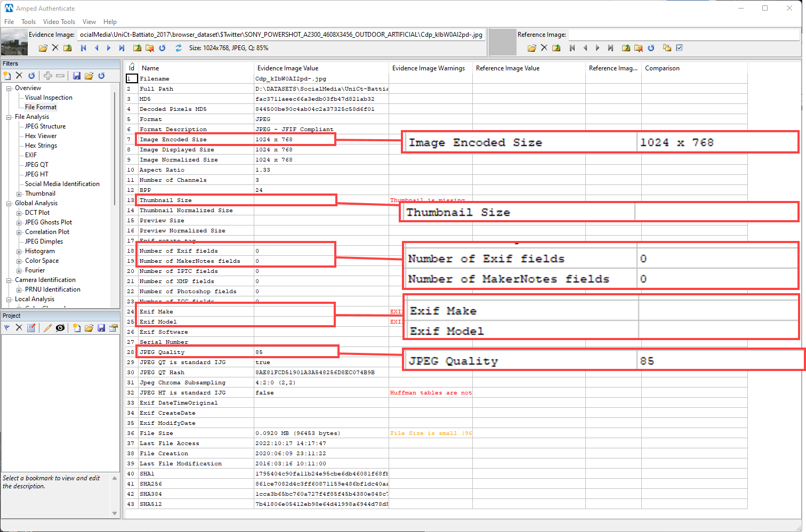The image size is (806, 532).
Task: Open a new evidence image file
Action: 43,47
